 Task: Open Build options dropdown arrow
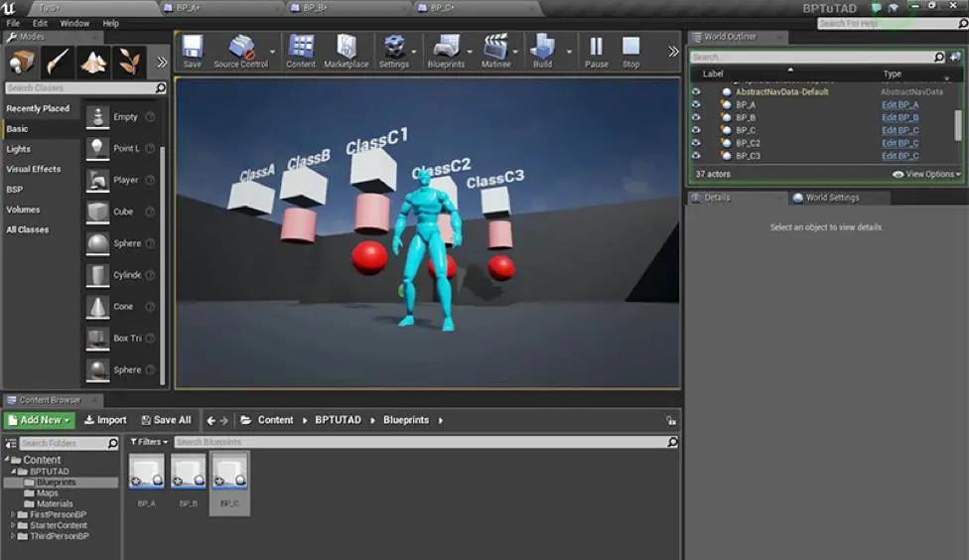(x=569, y=52)
